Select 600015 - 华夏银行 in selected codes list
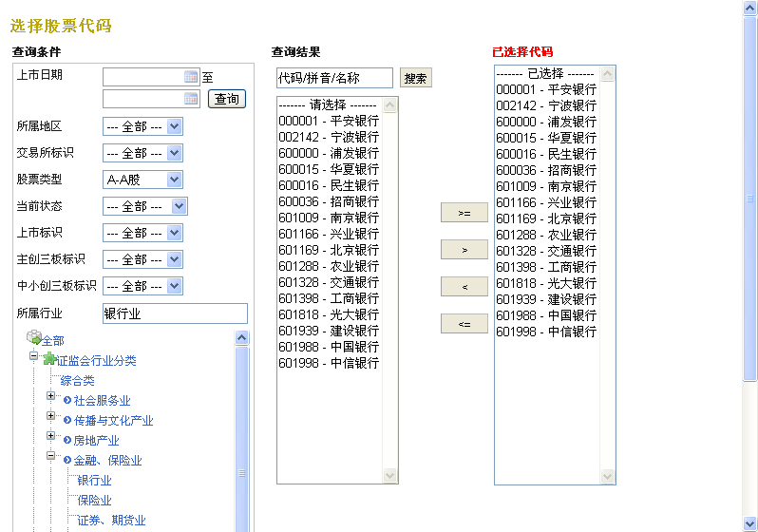 point(546,138)
